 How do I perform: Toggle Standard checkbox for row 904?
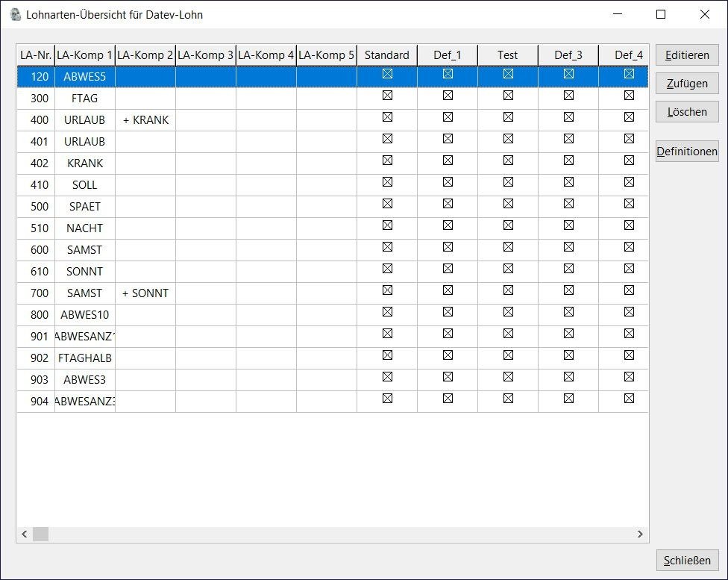[x=387, y=399]
